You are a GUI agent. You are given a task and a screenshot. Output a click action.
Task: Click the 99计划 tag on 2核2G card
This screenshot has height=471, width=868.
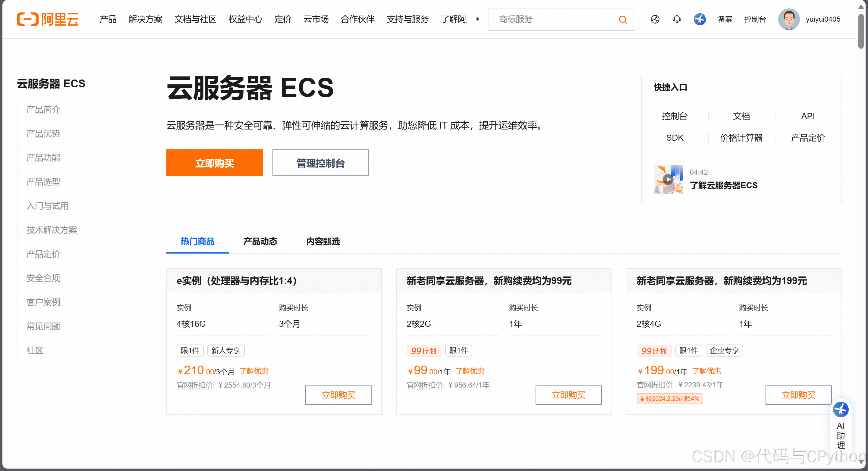coord(424,351)
